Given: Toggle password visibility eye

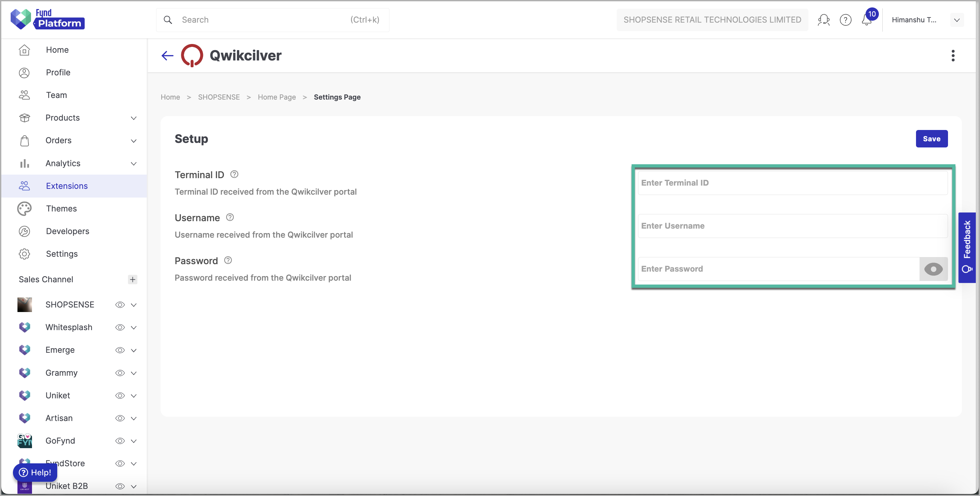Looking at the screenshot, I should (x=933, y=269).
